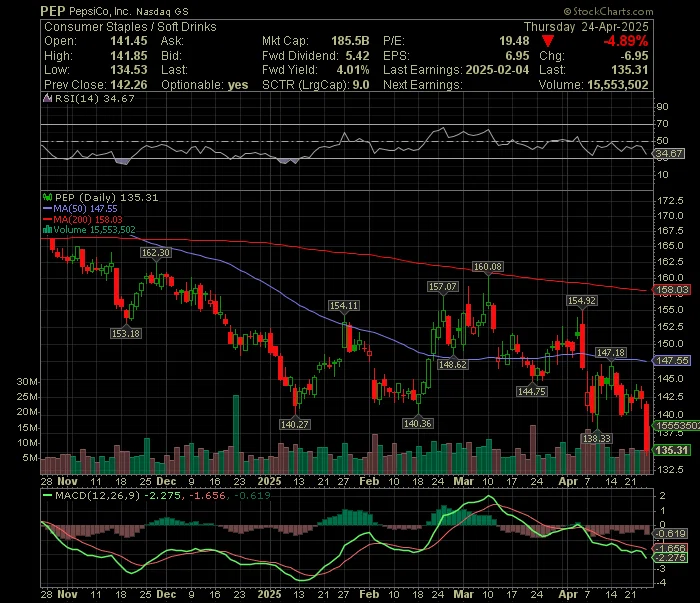Click the Optionable: yes value
The width and height of the screenshot is (700, 603).
tap(238, 85)
